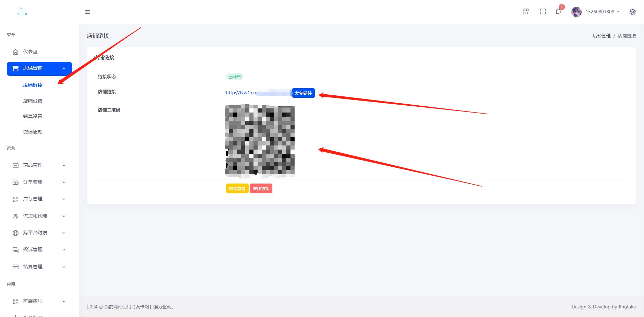Image resolution: width=644 pixels, height=317 pixels.
Task: Open the apps grid icon in header
Action: 525,12
